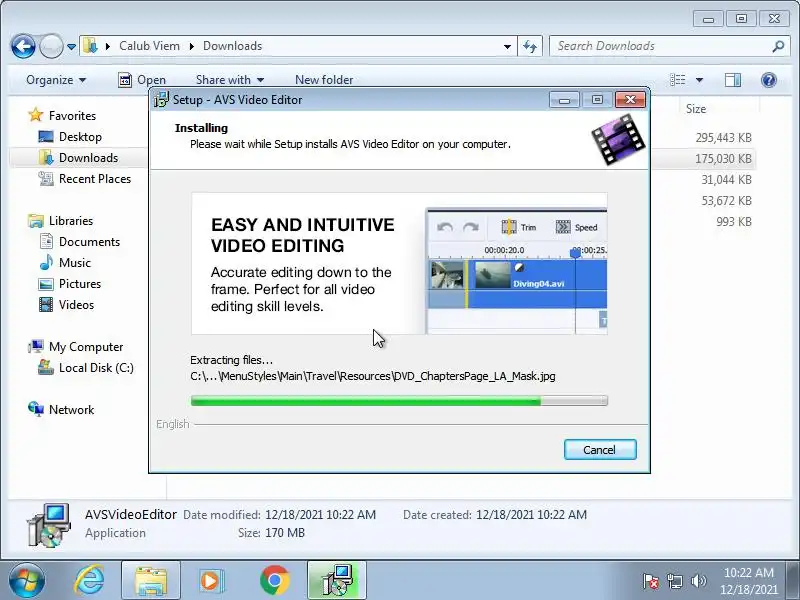Open the view options dropdown arrow

tap(699, 80)
